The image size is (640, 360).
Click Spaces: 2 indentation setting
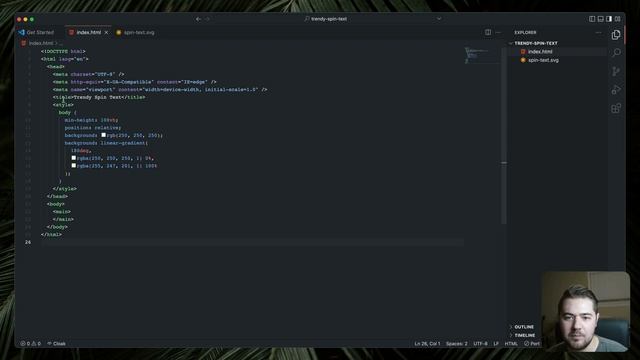[x=456, y=344]
